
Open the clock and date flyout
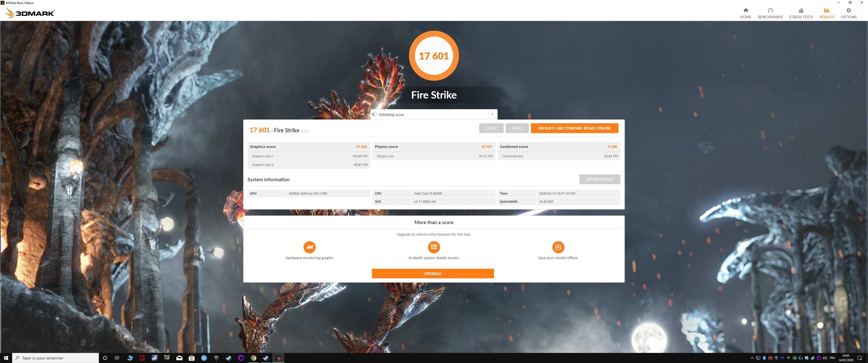coord(846,358)
